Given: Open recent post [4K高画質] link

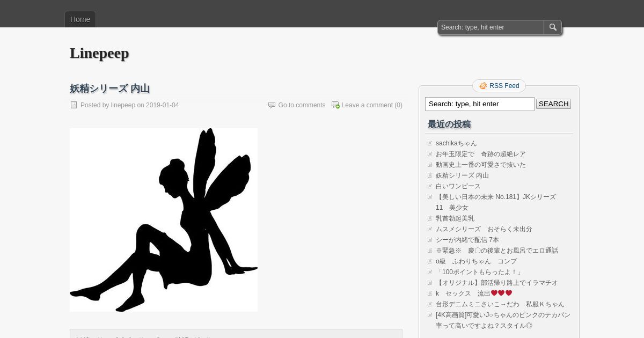Looking at the screenshot, I should coord(503,320).
